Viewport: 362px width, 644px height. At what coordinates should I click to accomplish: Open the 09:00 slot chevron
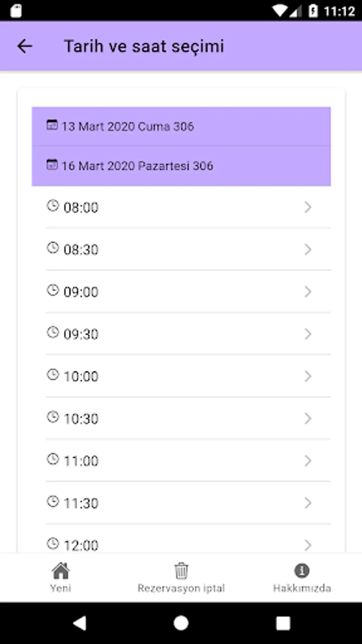pyautogui.click(x=308, y=292)
